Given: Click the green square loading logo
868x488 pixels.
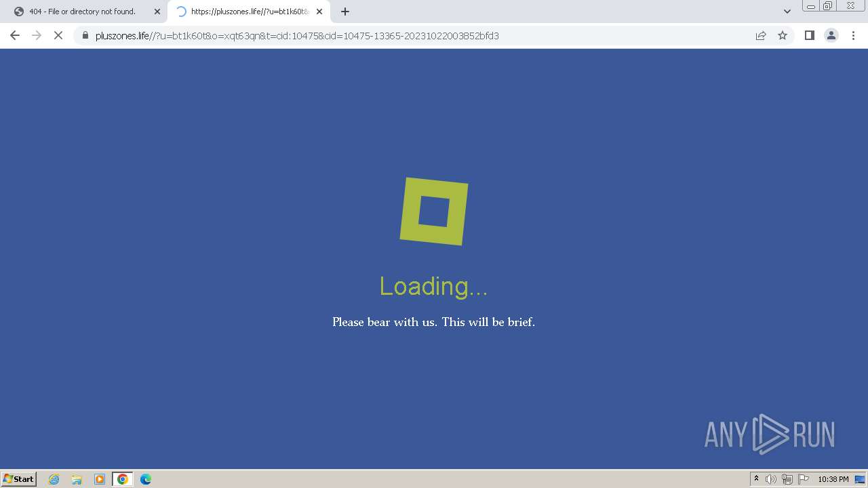Looking at the screenshot, I should click(x=434, y=211).
